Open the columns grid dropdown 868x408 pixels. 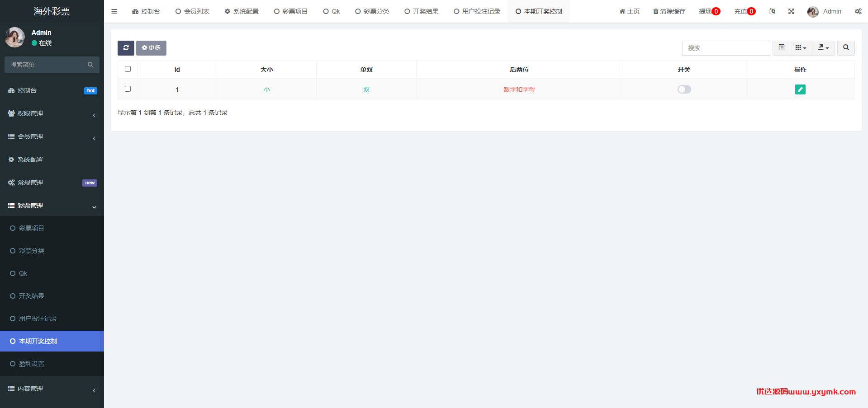[801, 48]
